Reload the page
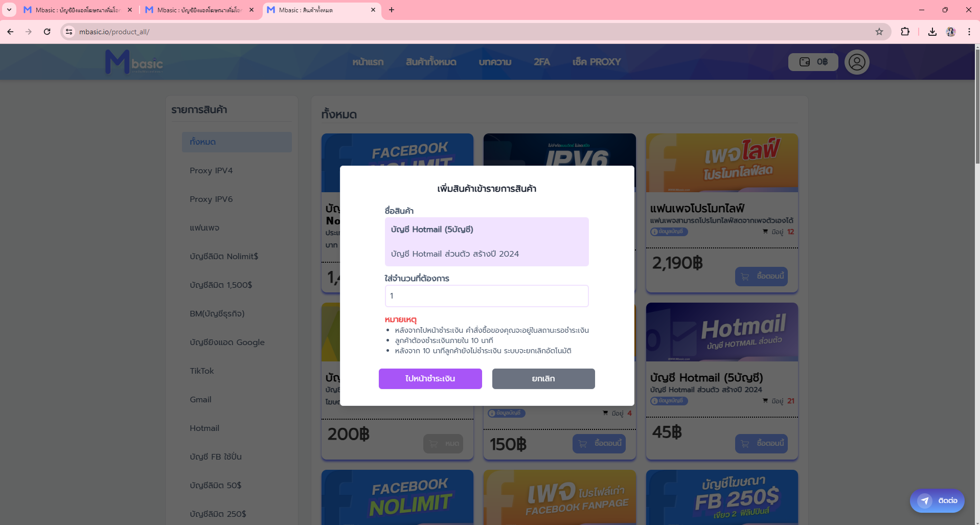 pyautogui.click(x=47, y=32)
